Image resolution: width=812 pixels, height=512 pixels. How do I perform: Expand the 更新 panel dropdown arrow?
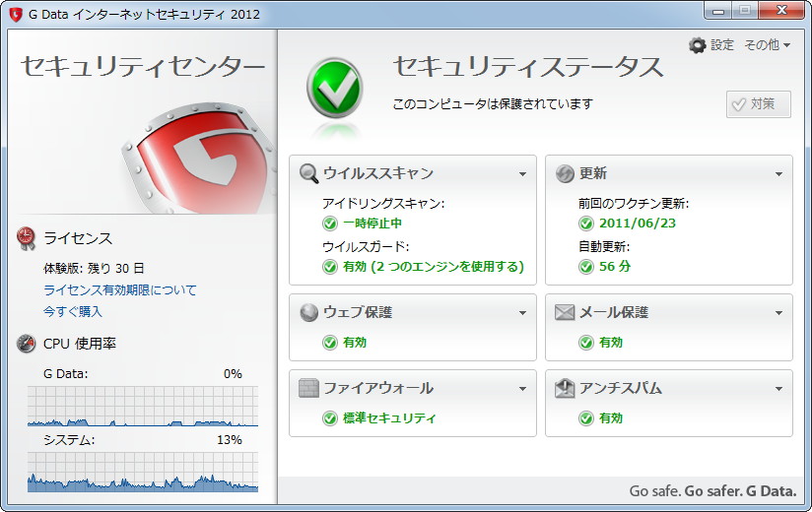[x=778, y=174]
